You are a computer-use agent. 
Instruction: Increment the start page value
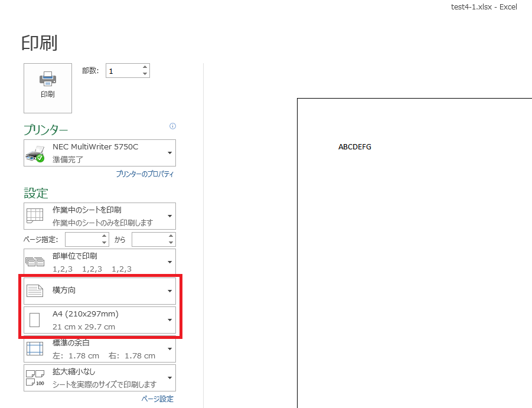click(x=104, y=236)
